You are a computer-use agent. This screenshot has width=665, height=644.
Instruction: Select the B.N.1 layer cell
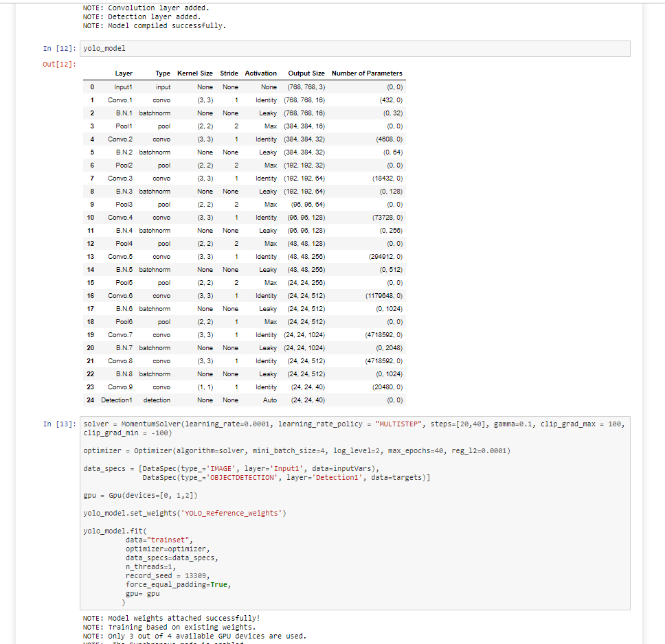[124, 113]
